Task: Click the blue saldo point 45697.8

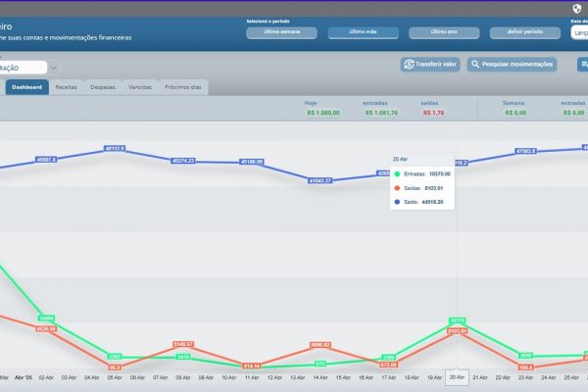Action: (x=46, y=160)
